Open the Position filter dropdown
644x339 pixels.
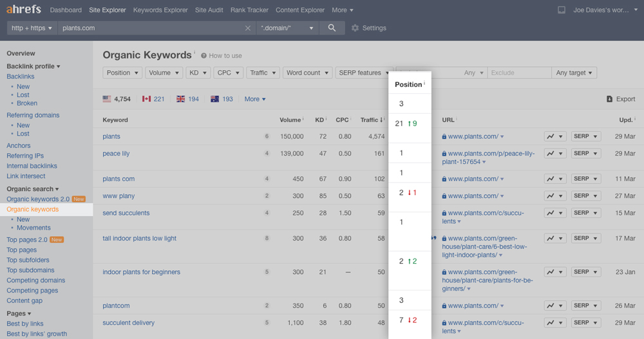point(122,73)
